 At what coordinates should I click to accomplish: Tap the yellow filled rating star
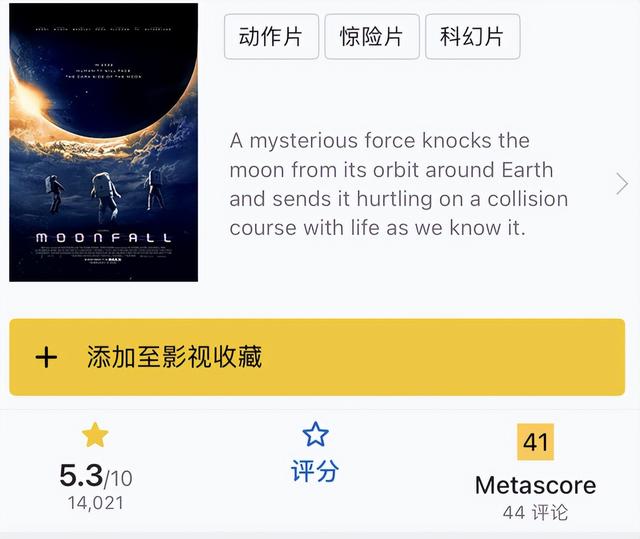coord(95,435)
